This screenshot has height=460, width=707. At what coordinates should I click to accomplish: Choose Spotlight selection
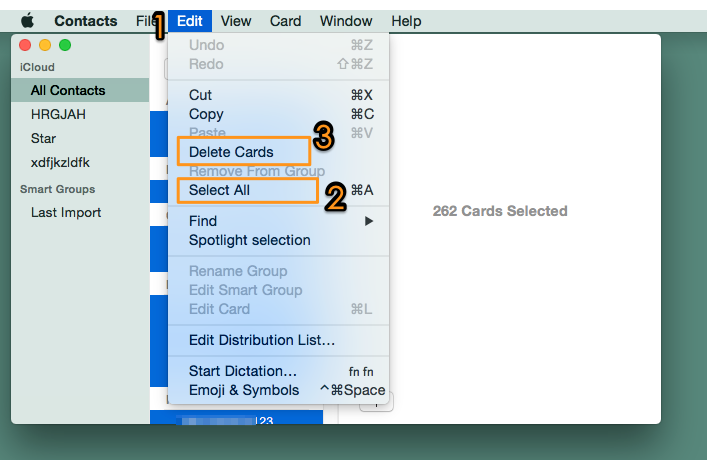point(279,240)
